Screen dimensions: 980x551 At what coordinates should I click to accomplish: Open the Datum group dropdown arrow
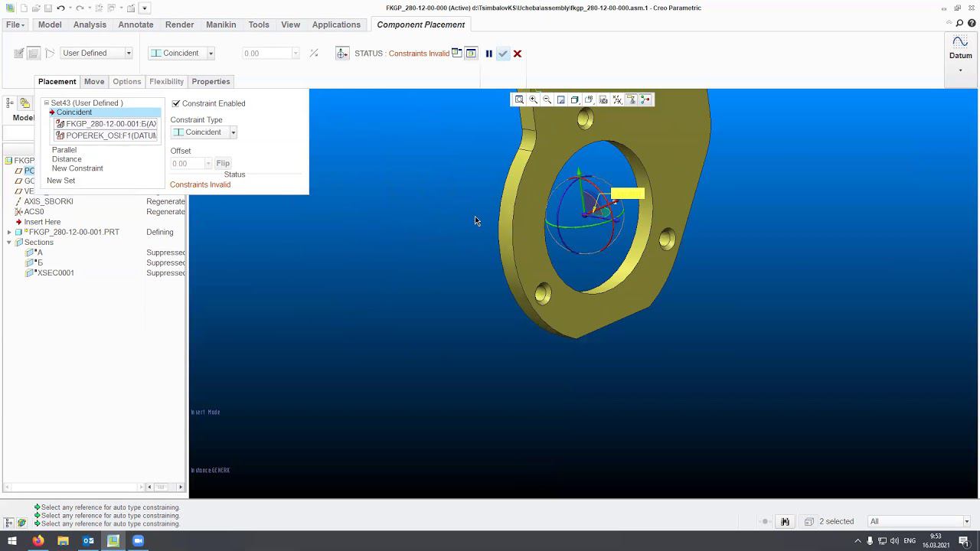tap(960, 70)
